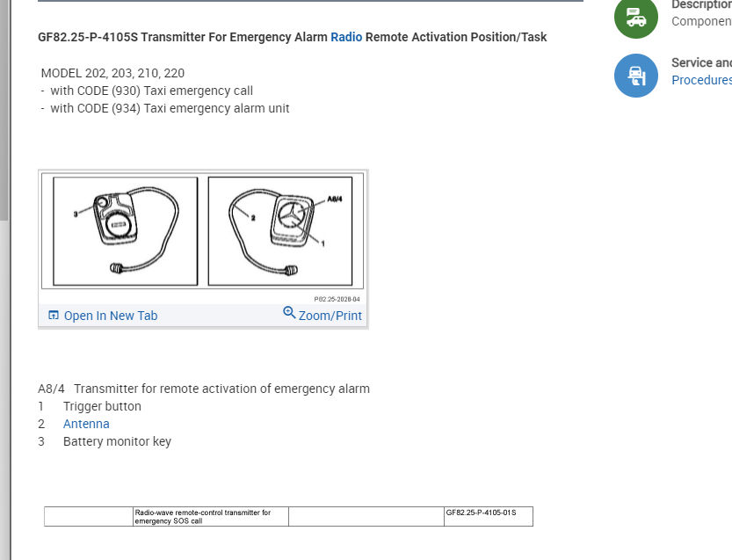The height and width of the screenshot is (560, 732).
Task: Select the left transmitter diagram image
Action: [126, 230]
